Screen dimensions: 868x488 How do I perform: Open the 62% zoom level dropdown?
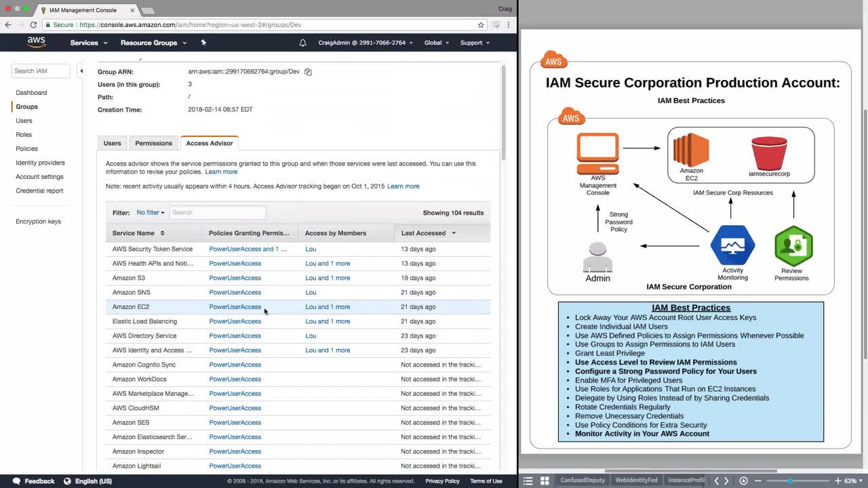[853, 481]
